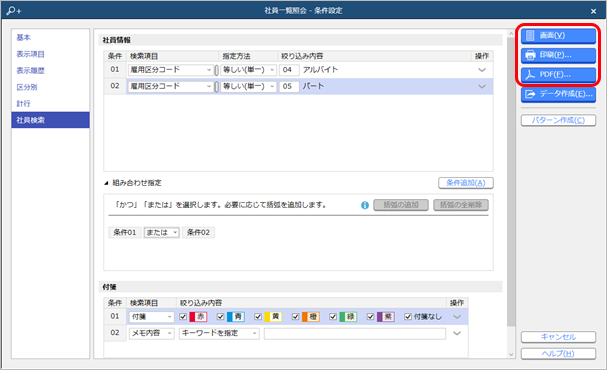The width and height of the screenshot is (607, 370).
Task: Collapse the 組み合わせ指定 section triangle
Action: pos(106,183)
